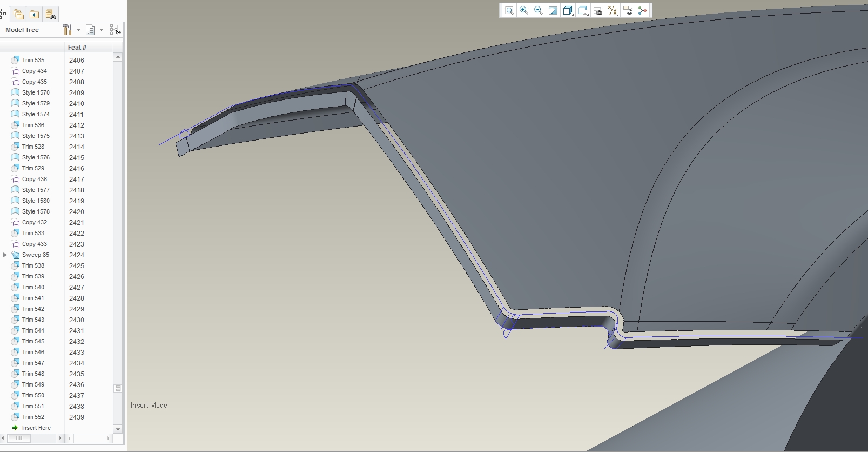Click the Repaint screen icon

point(553,10)
